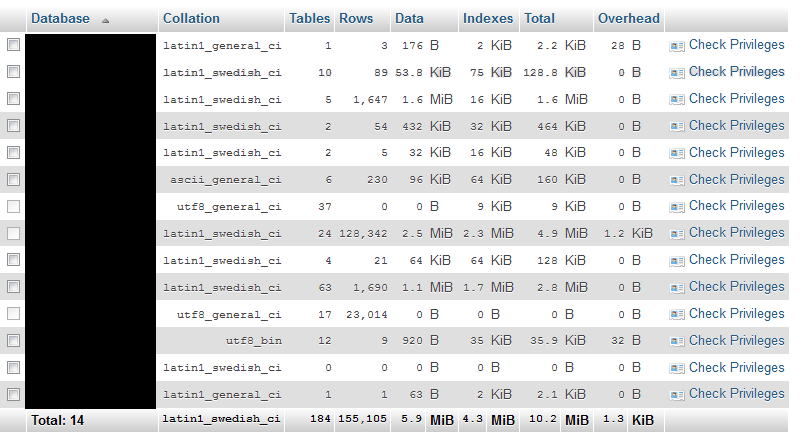Open Check Privileges for the 63 B data row
805x443 pixels.
click(736, 394)
